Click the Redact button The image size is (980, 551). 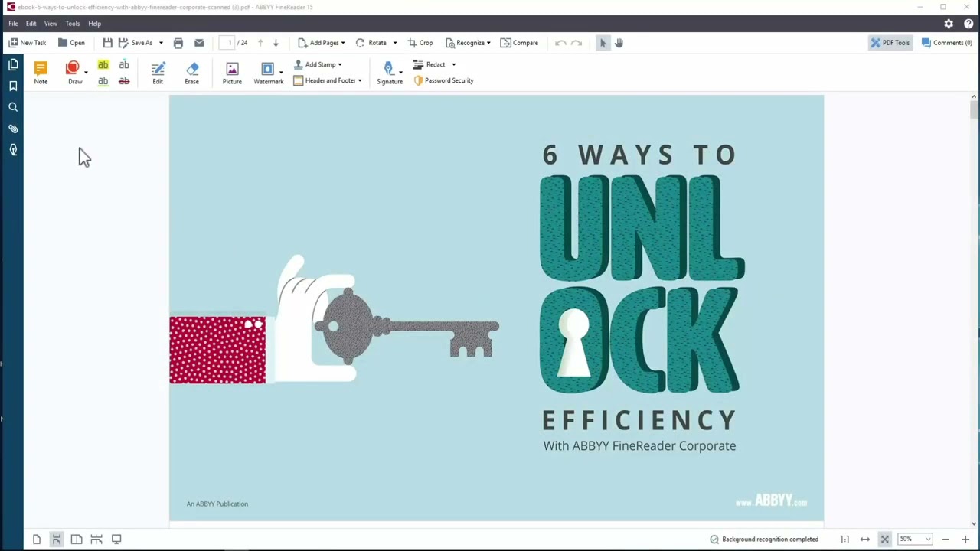coord(429,64)
